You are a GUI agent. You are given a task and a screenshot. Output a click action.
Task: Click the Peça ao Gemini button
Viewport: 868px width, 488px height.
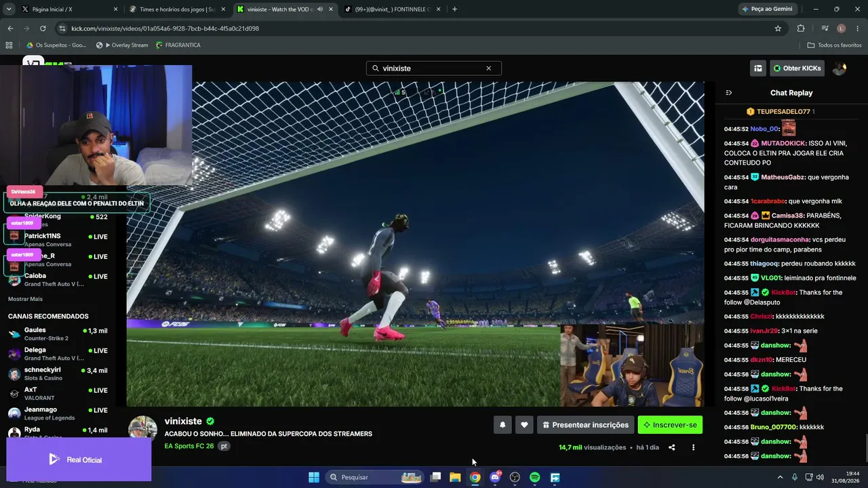[x=768, y=9]
